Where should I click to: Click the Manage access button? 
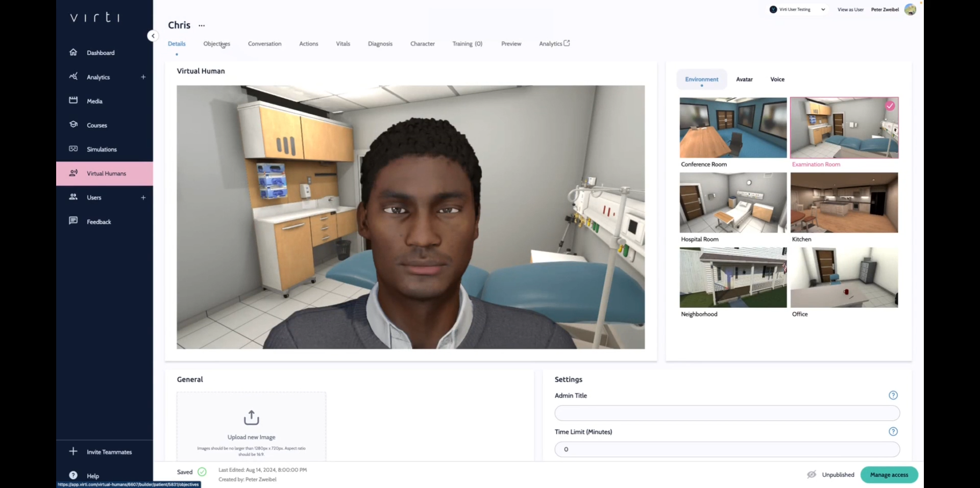889,475
